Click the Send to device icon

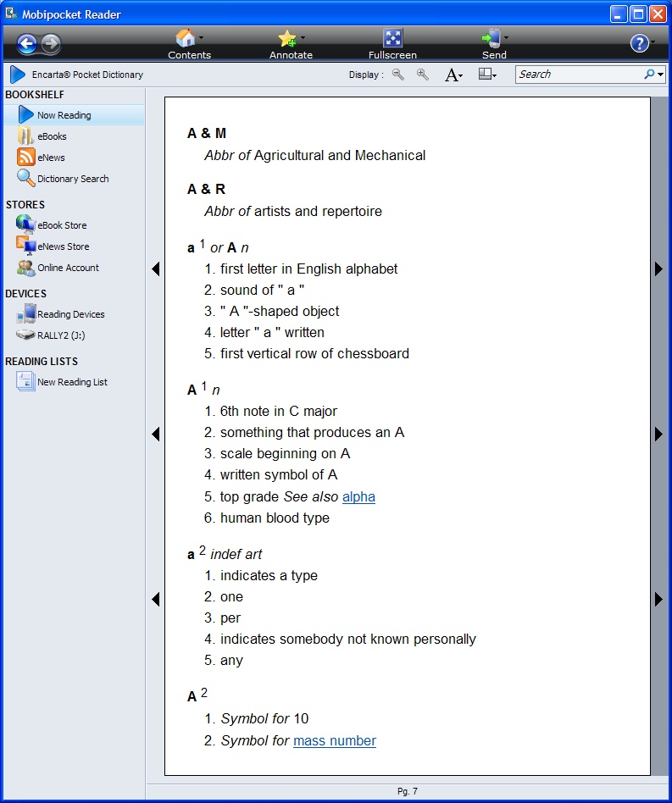492,38
